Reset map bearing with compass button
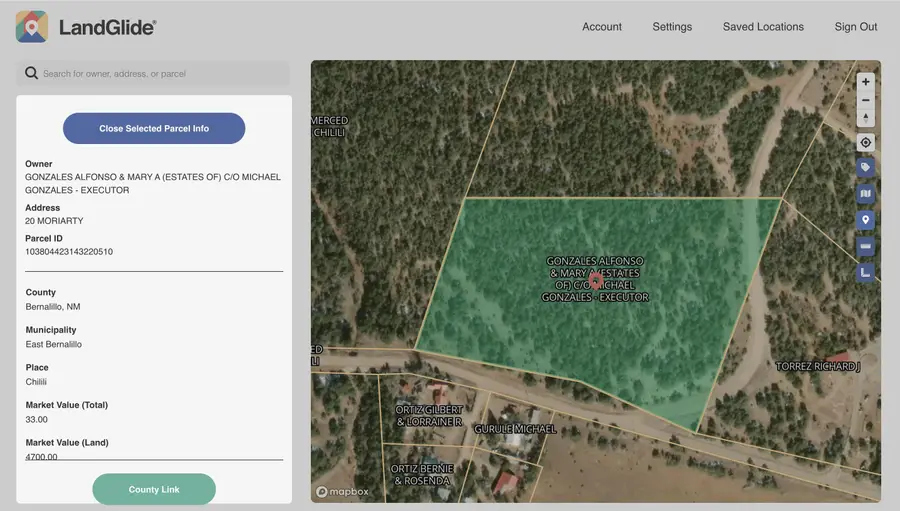900x511 pixels. point(866,118)
